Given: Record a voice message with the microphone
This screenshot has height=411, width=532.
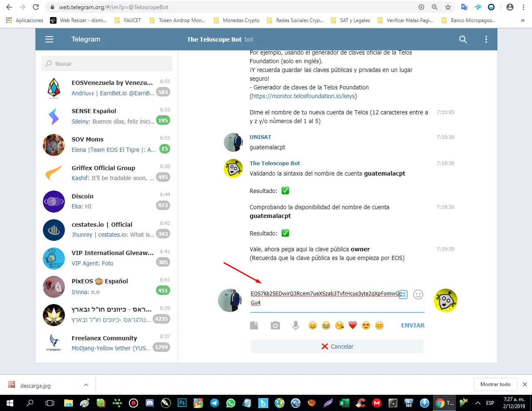Looking at the screenshot, I should pyautogui.click(x=295, y=325).
